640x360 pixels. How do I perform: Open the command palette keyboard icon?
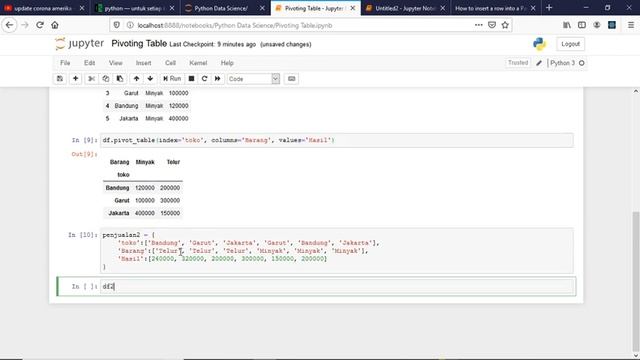(291, 79)
